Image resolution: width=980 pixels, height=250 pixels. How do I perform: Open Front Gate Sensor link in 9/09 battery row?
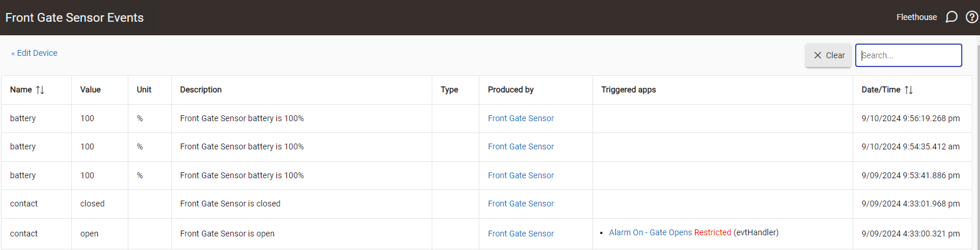(521, 175)
